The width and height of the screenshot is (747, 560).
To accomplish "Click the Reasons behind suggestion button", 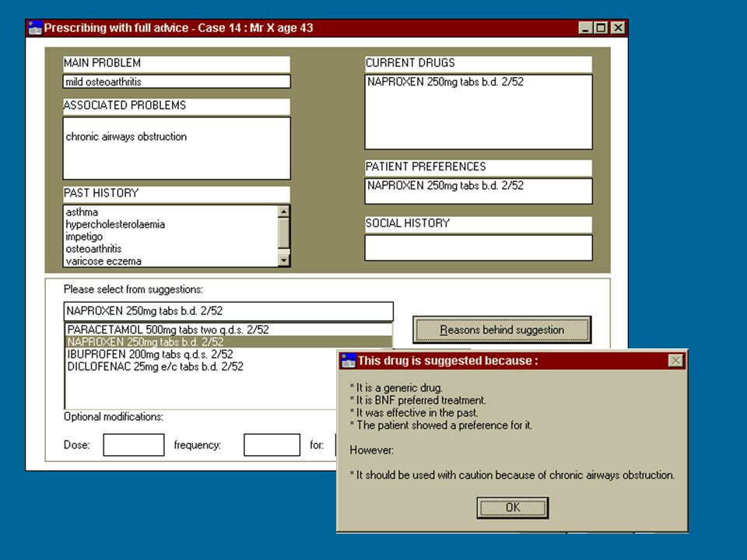I will (502, 330).
